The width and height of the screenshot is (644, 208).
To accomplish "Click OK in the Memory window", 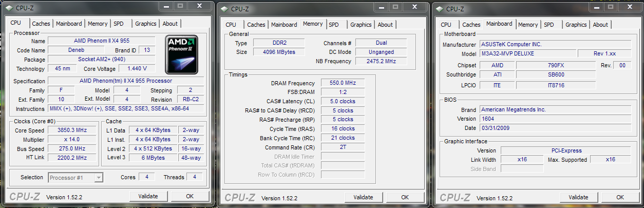I will click(x=405, y=197).
